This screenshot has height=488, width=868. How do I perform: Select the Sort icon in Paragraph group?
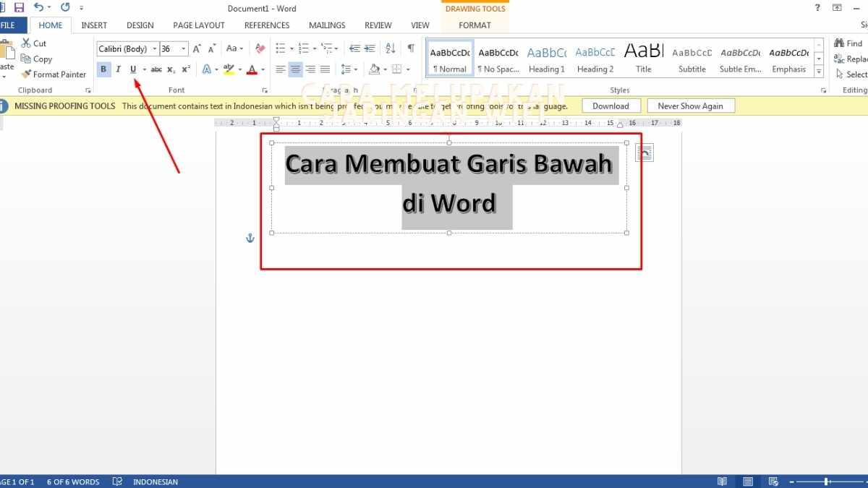(x=391, y=48)
